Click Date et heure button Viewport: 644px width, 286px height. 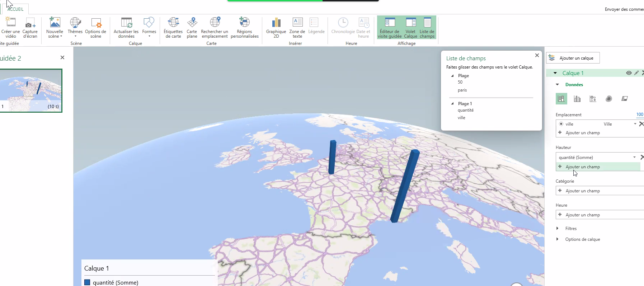pos(363,28)
